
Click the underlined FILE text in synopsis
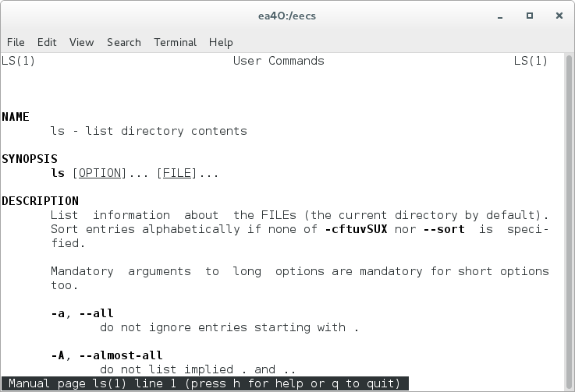click(177, 173)
